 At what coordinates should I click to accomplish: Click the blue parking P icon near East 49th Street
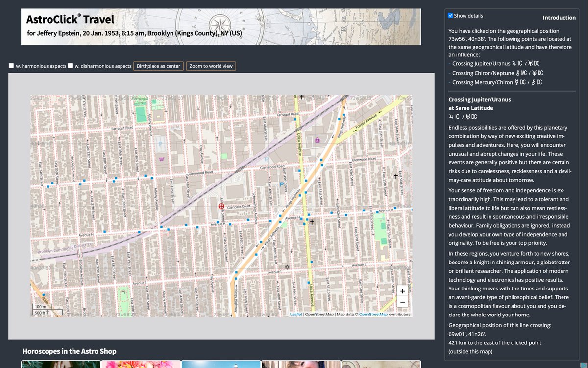(281, 184)
